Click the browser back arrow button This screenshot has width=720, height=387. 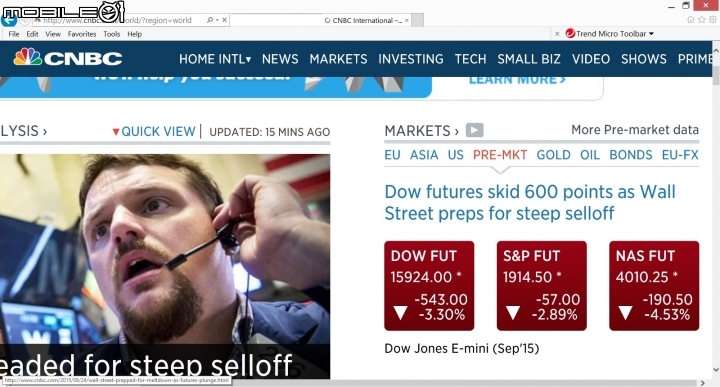point(8,20)
